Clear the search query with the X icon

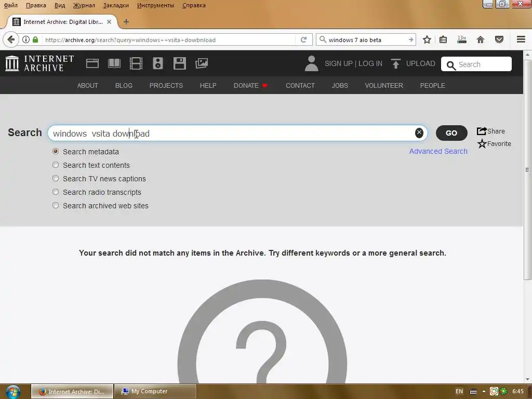[x=419, y=132]
